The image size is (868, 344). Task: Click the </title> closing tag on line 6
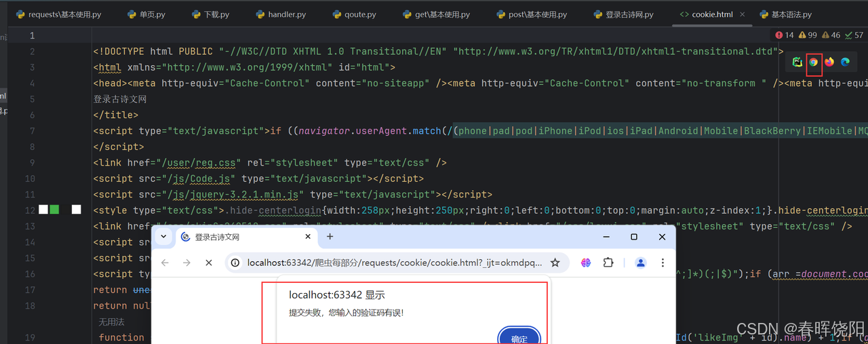(x=116, y=115)
